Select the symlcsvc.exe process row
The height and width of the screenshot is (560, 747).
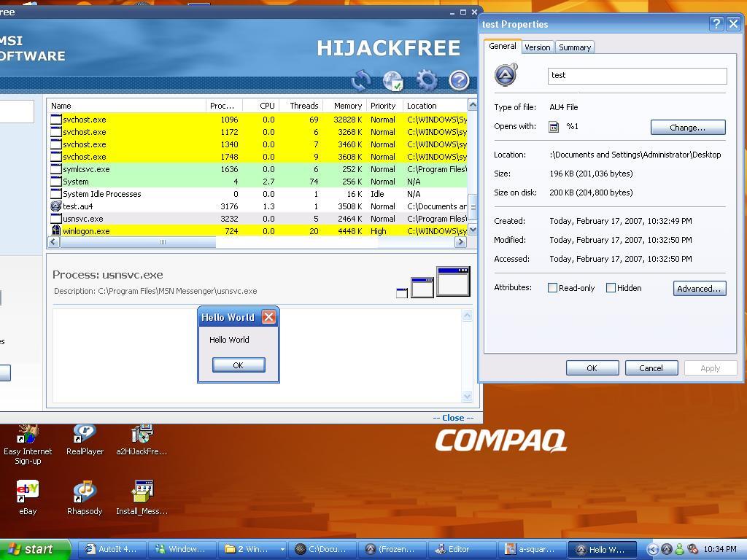tap(258, 169)
